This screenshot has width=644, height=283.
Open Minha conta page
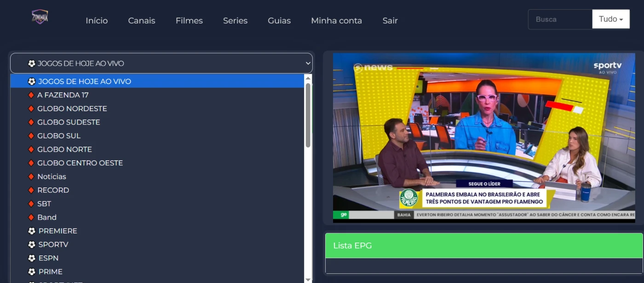click(x=336, y=21)
